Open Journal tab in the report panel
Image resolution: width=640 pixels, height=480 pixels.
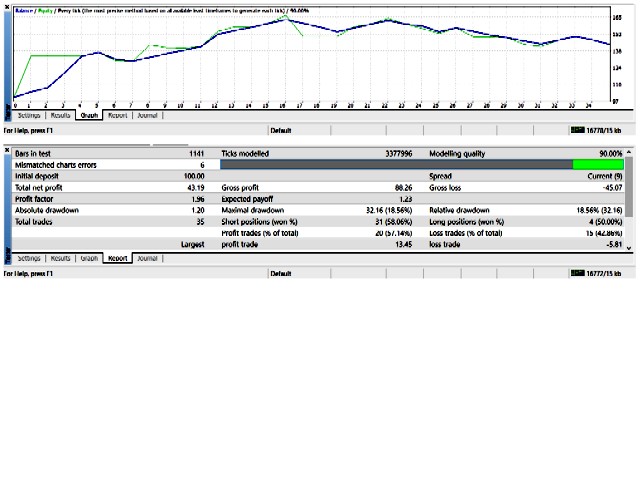[147, 258]
